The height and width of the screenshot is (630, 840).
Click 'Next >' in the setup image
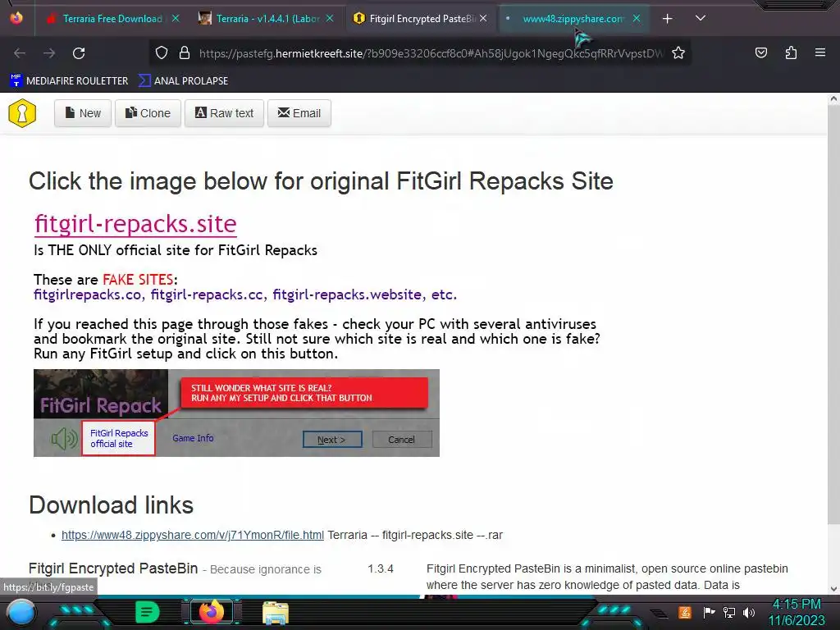coord(332,440)
